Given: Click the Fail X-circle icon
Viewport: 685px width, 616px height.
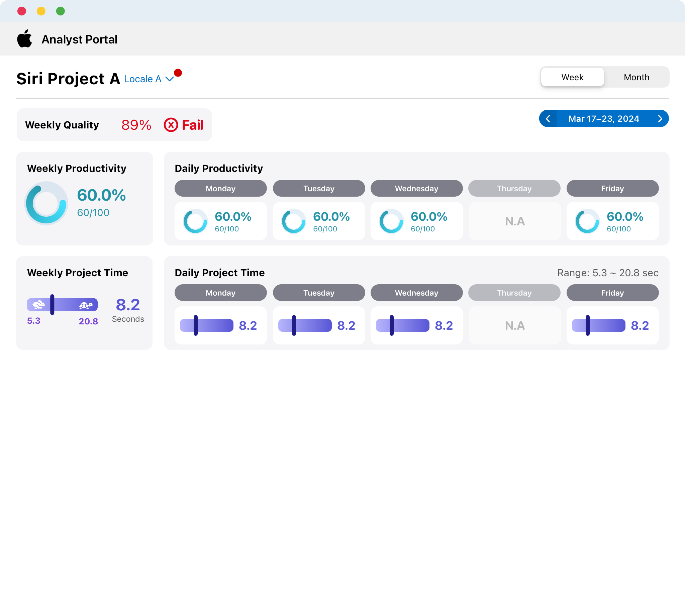Looking at the screenshot, I should (171, 125).
